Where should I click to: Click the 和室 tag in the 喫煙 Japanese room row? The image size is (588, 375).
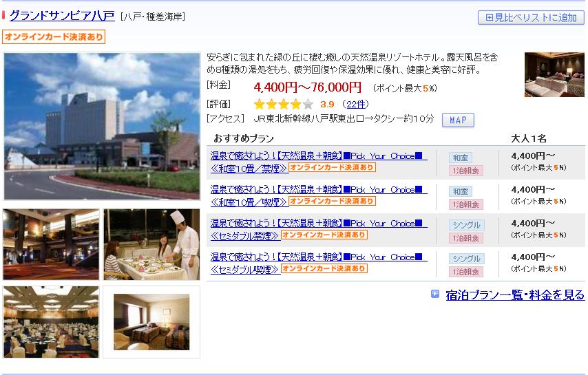tap(461, 191)
